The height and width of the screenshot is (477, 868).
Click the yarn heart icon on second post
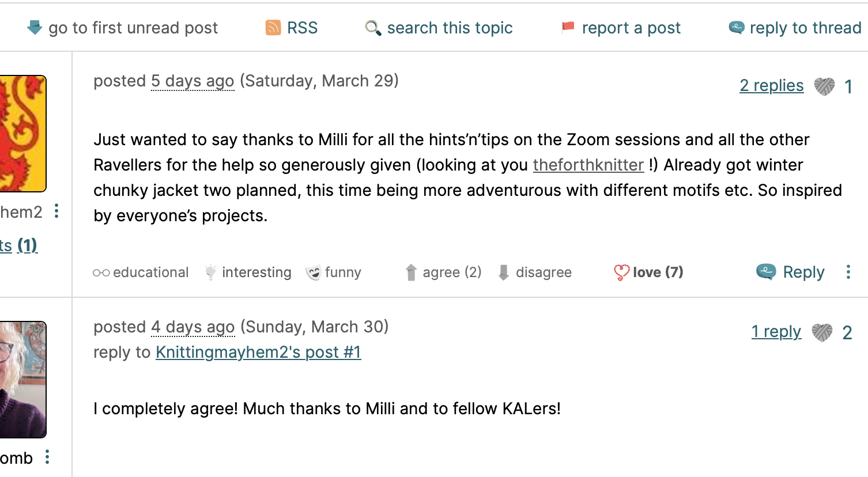click(x=822, y=332)
